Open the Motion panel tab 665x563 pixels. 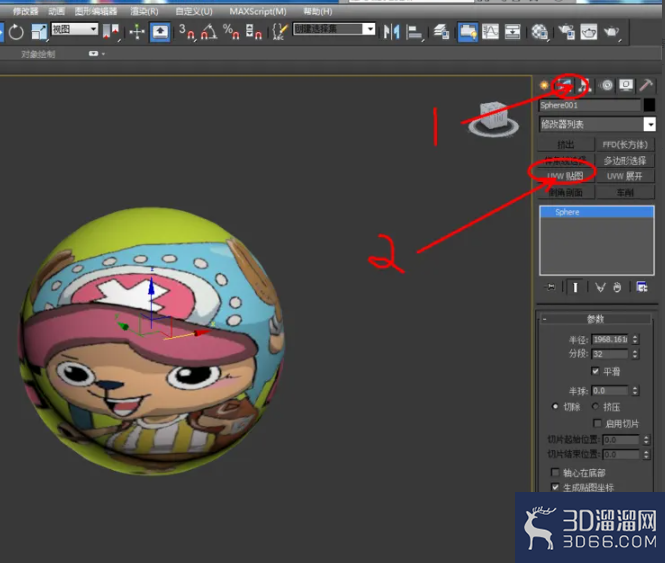coord(607,86)
